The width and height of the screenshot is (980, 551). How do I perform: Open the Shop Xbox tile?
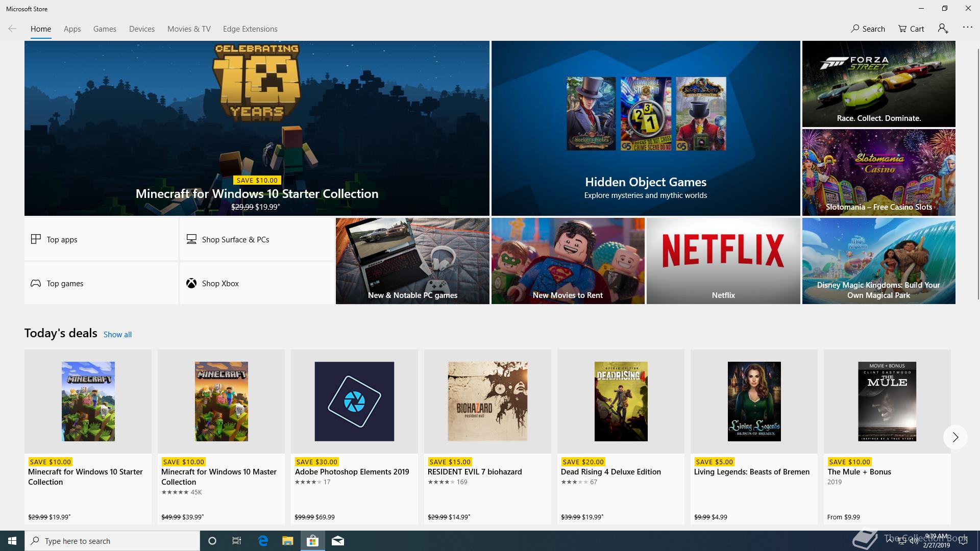click(x=257, y=283)
